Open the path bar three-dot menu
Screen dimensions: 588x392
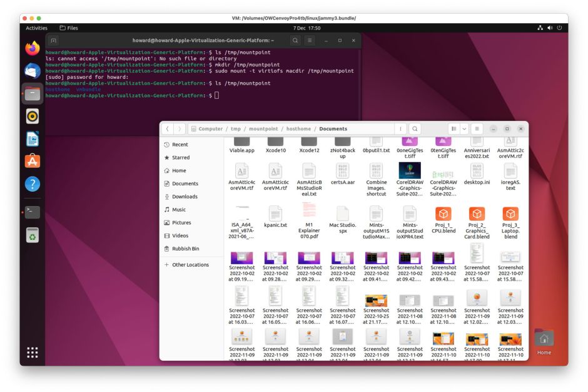tap(400, 129)
